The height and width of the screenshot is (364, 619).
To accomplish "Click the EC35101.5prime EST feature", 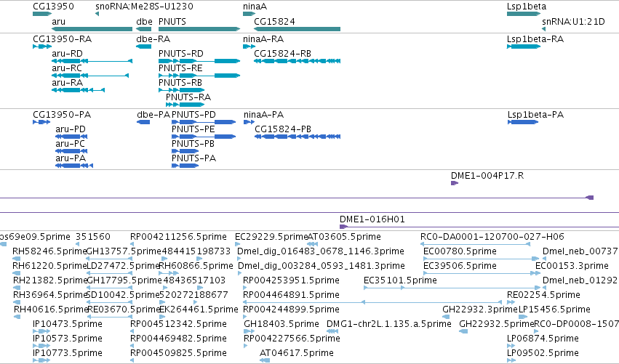I will click(x=452, y=288).
